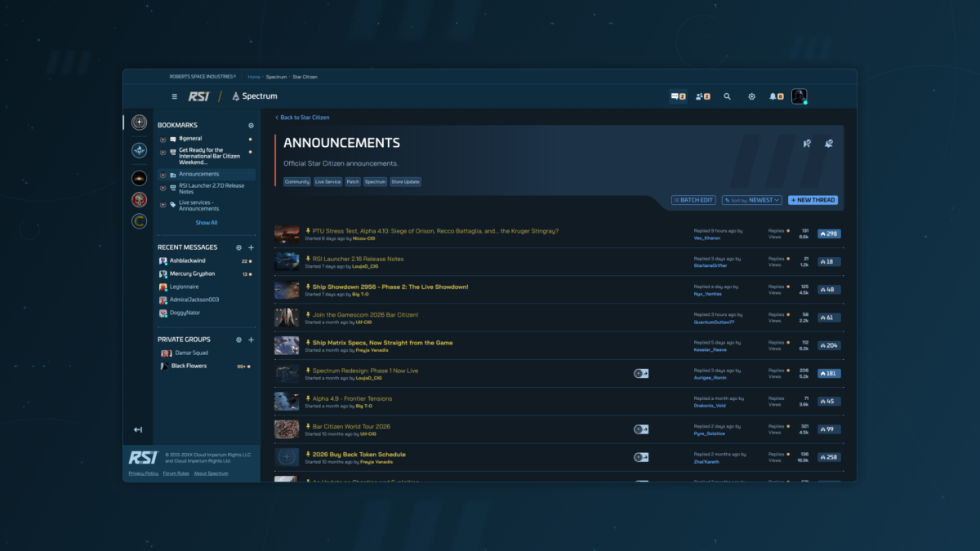The height and width of the screenshot is (551, 980).
Task: Open Ship Matrix Specs thread title
Action: click(382, 343)
